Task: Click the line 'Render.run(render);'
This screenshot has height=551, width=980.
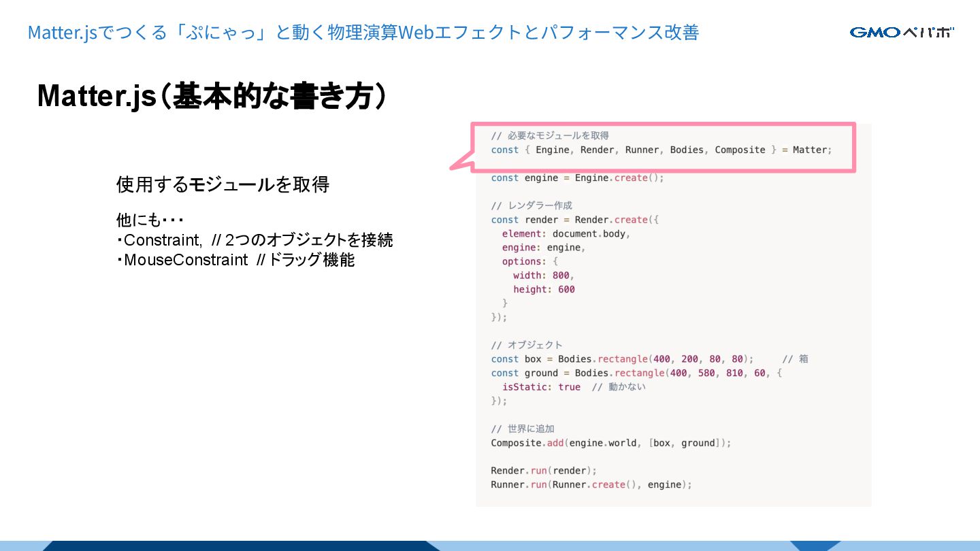Action: click(544, 471)
